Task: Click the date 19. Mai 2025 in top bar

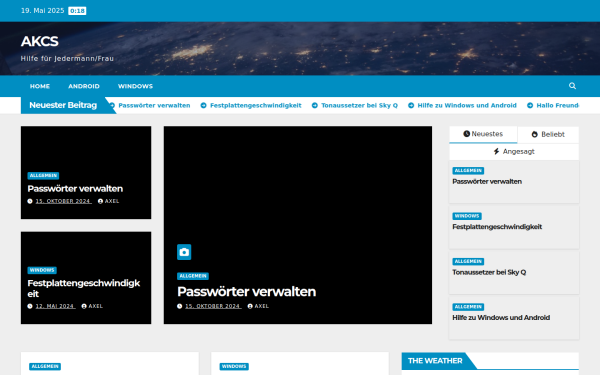Action: pyautogui.click(x=42, y=11)
